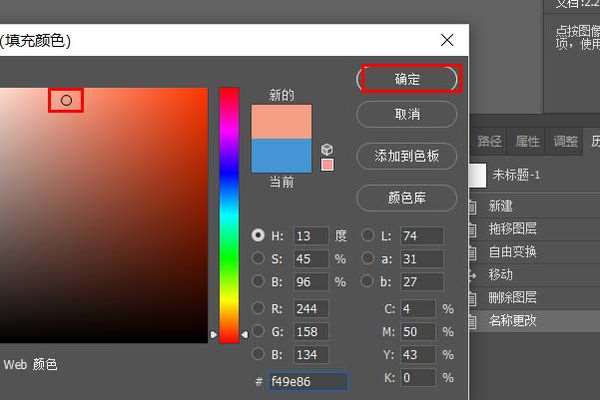
Task: Click the right hue slider arrow handle
Action: (x=245, y=335)
